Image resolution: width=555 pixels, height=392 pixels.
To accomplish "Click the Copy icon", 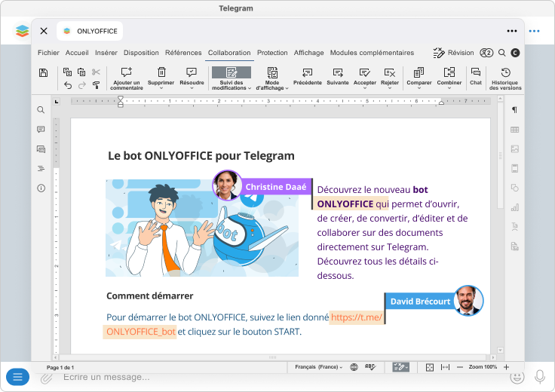I will click(x=67, y=72).
